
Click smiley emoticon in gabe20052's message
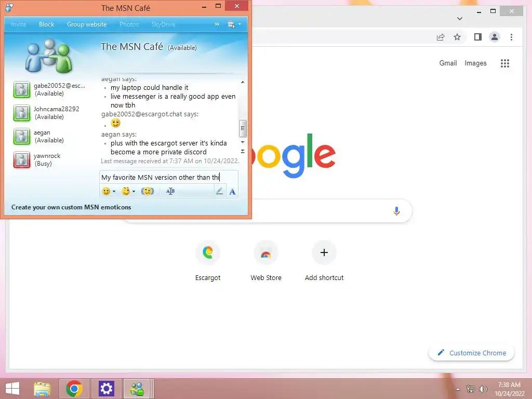pyautogui.click(x=115, y=123)
